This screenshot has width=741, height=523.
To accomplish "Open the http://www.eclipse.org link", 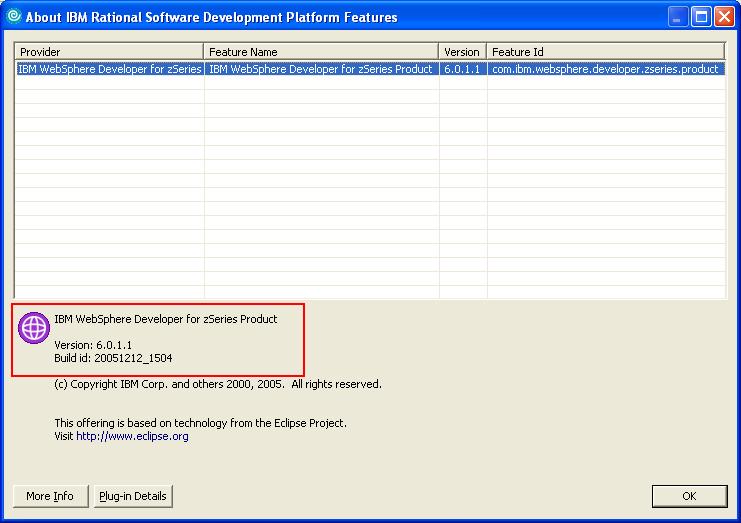I will click(x=132, y=437).
